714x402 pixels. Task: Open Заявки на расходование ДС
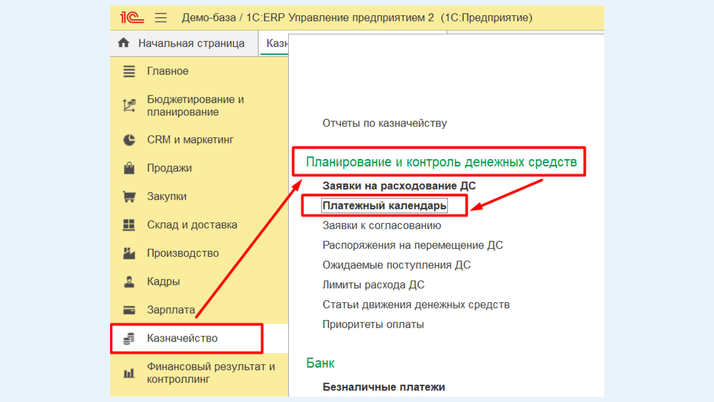click(x=399, y=186)
